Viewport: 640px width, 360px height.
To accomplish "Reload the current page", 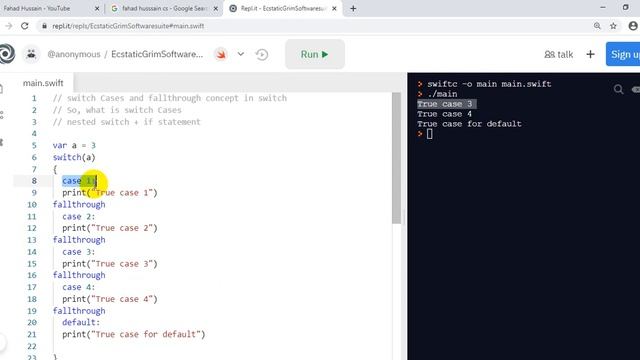I will (24, 26).
